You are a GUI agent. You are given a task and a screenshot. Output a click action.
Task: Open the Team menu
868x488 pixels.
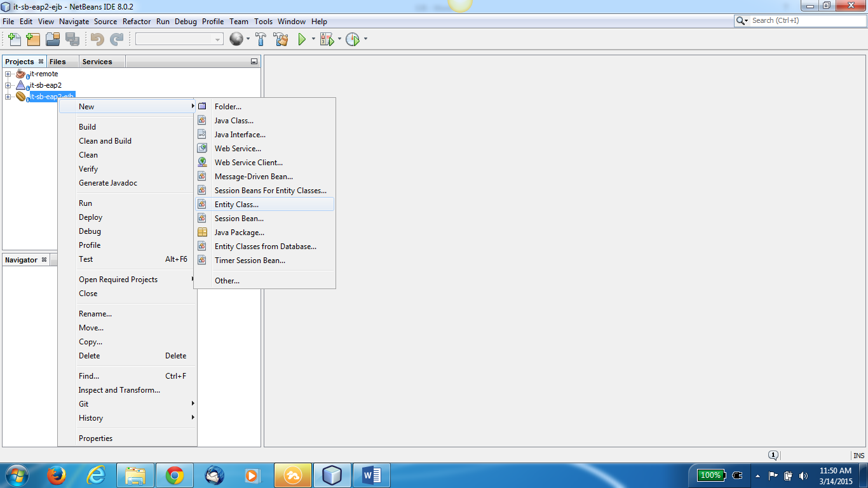coord(239,21)
